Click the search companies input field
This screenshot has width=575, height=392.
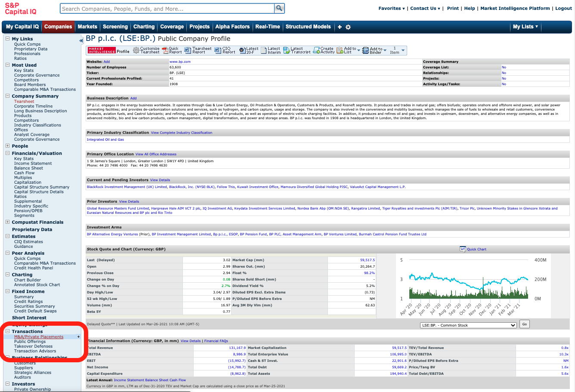click(x=167, y=9)
